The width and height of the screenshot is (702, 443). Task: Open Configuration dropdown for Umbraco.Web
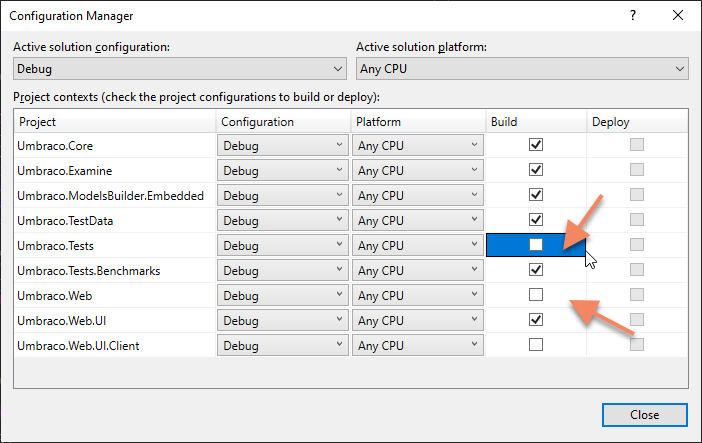point(283,295)
